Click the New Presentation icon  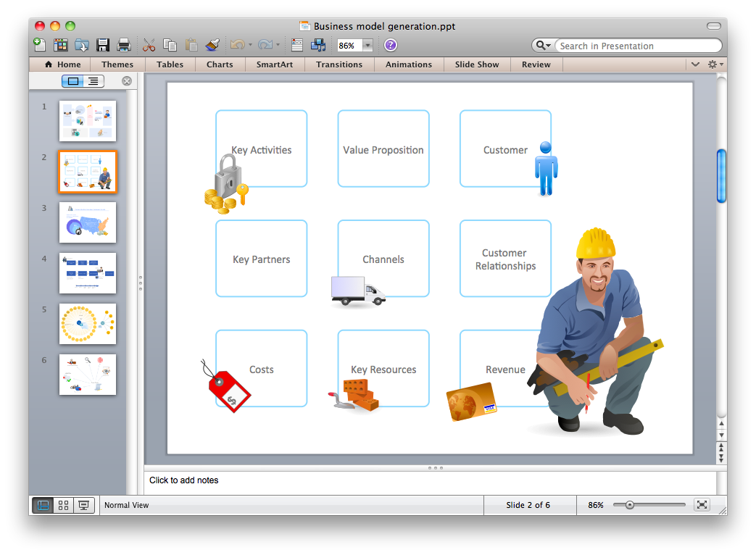pyautogui.click(x=39, y=45)
